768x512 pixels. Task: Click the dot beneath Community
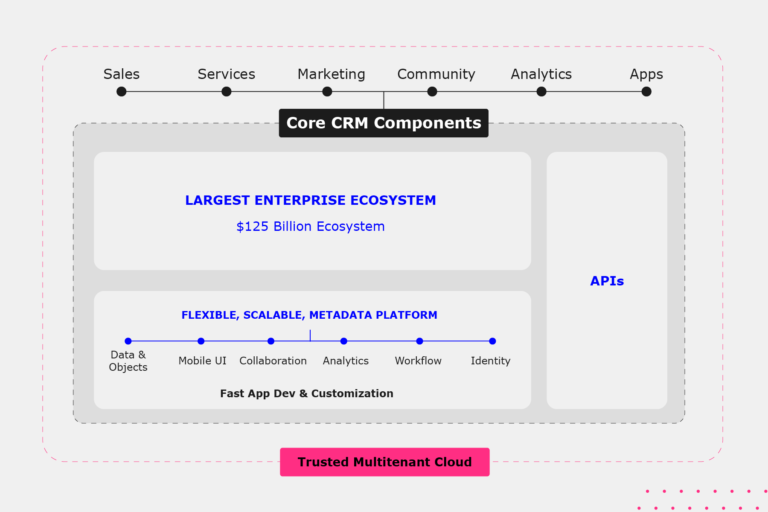[432, 91]
